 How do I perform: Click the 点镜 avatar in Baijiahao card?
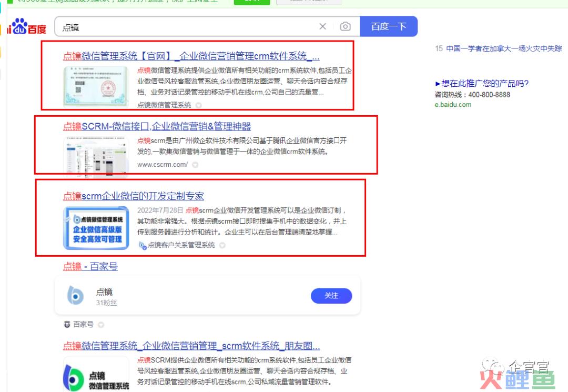[75, 296]
